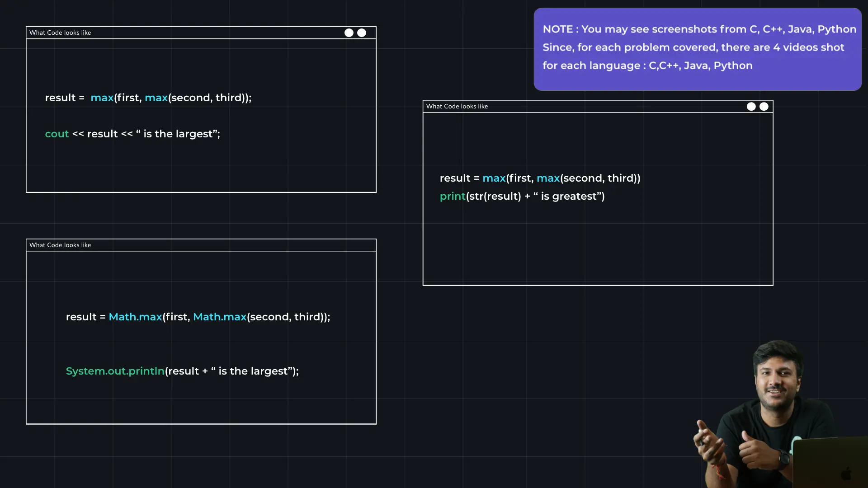
Task: Click the green cout keyword
Action: pyautogui.click(x=57, y=134)
